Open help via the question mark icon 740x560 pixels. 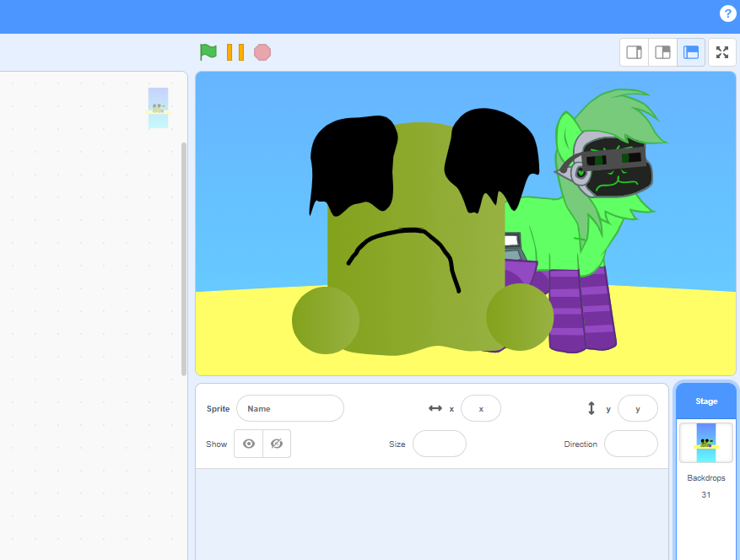point(727,13)
